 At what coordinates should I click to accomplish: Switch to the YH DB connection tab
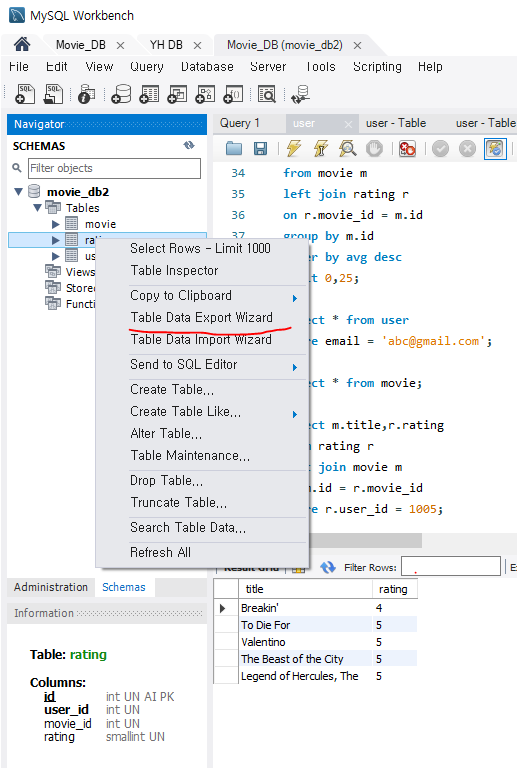point(166,45)
